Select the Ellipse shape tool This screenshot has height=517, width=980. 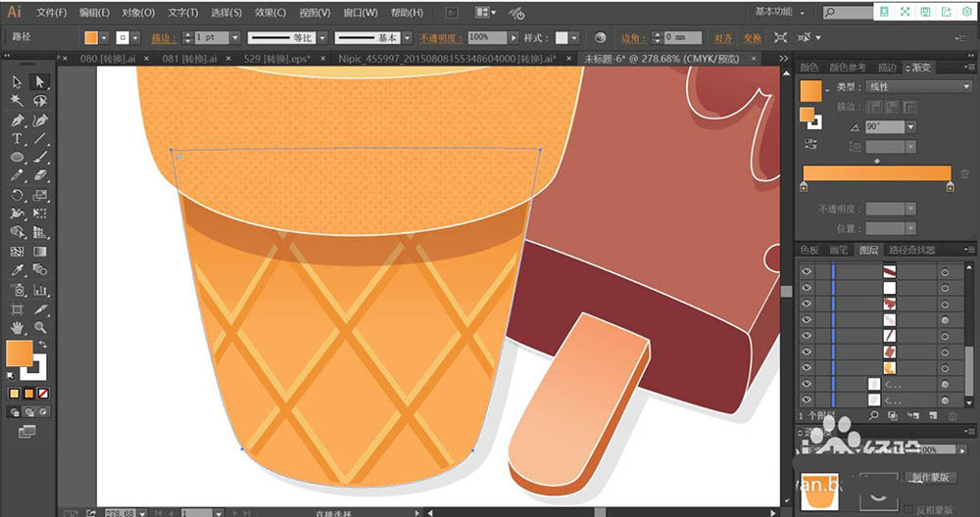[x=17, y=158]
